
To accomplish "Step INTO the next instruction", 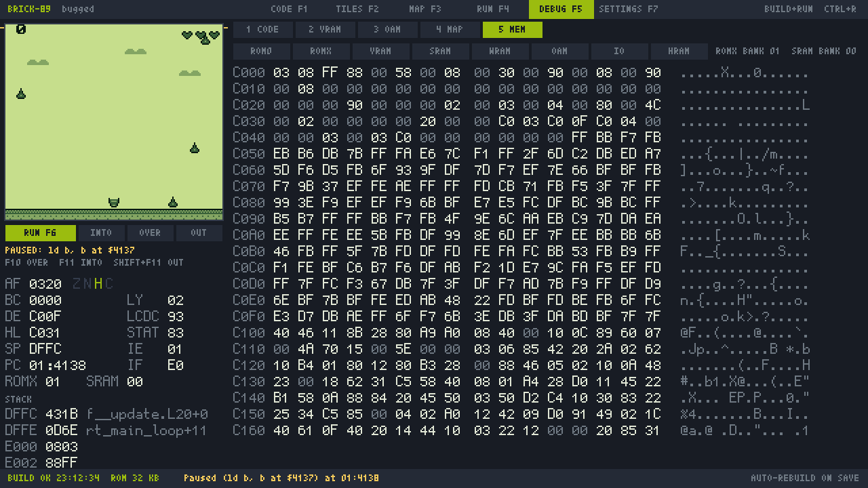I will 101,232.
